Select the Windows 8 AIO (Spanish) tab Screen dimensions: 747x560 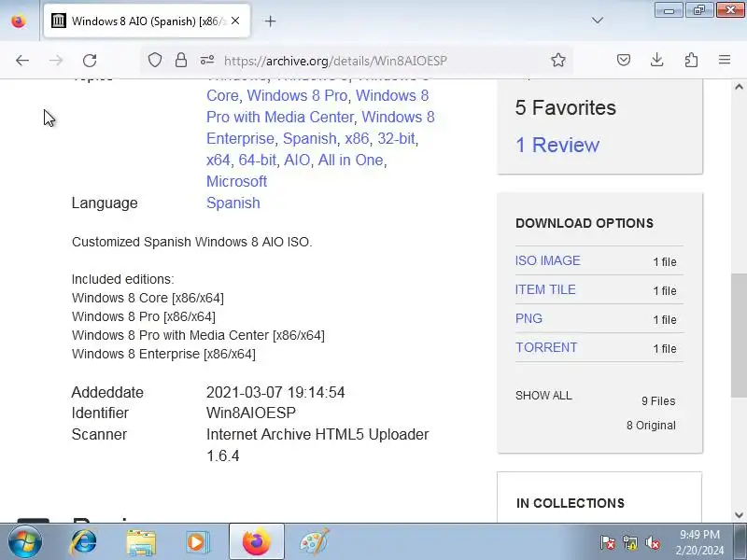point(147,21)
